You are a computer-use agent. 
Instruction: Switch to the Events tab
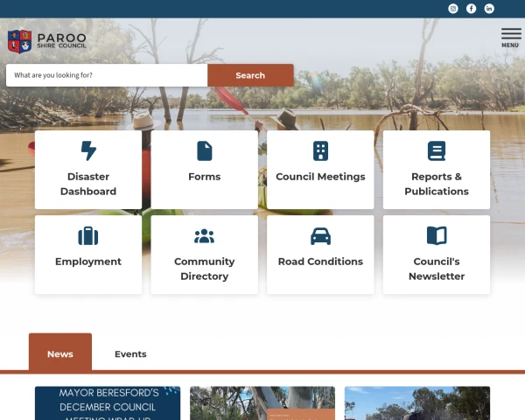[130, 354]
